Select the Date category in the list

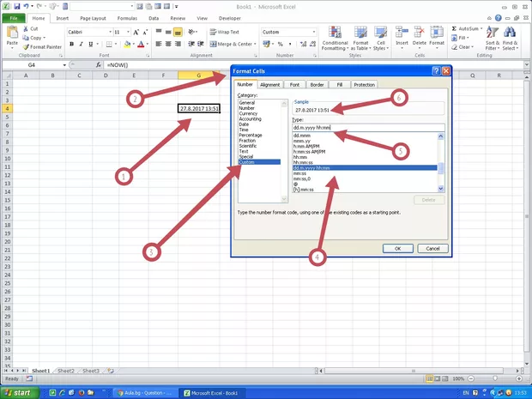[245, 124]
